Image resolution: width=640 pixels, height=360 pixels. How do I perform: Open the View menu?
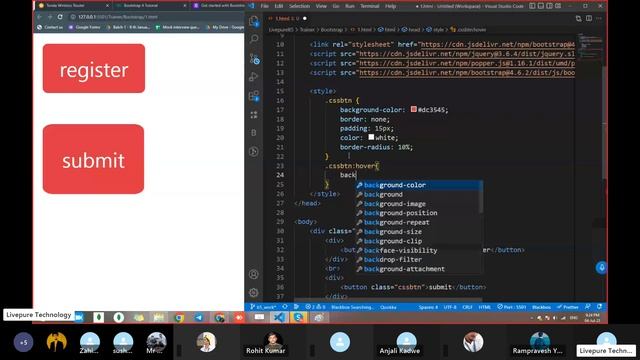coord(321,6)
